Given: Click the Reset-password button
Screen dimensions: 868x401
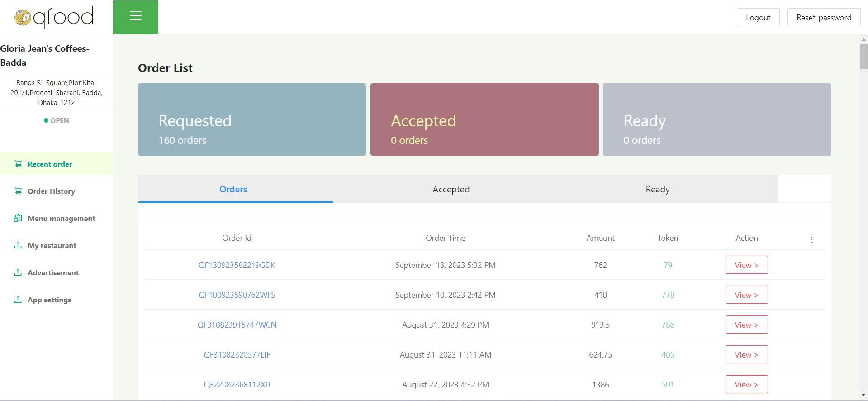Looking at the screenshot, I should point(824,18).
